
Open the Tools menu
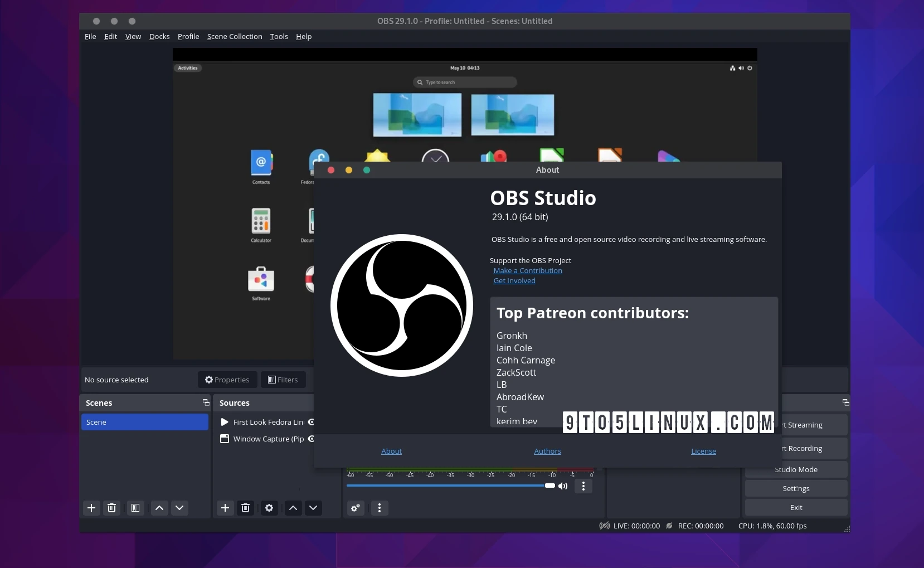(279, 37)
